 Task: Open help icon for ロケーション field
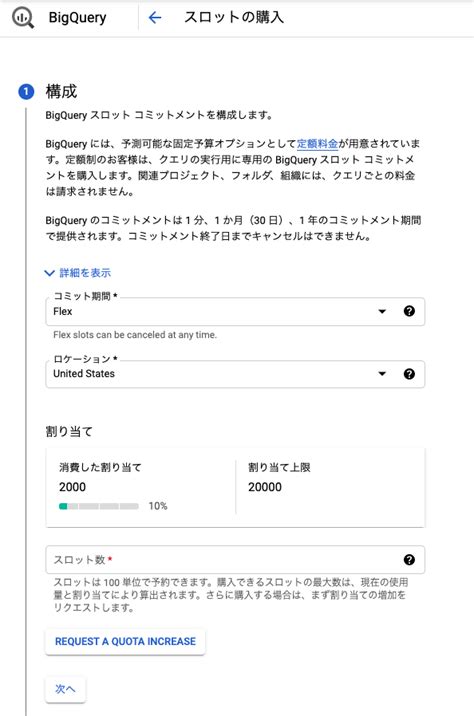click(x=409, y=374)
